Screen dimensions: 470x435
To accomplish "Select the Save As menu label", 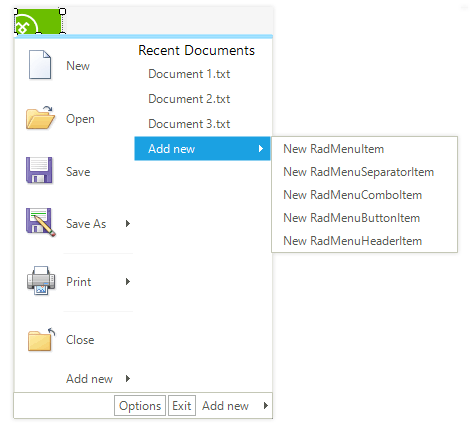I will coord(86,224).
